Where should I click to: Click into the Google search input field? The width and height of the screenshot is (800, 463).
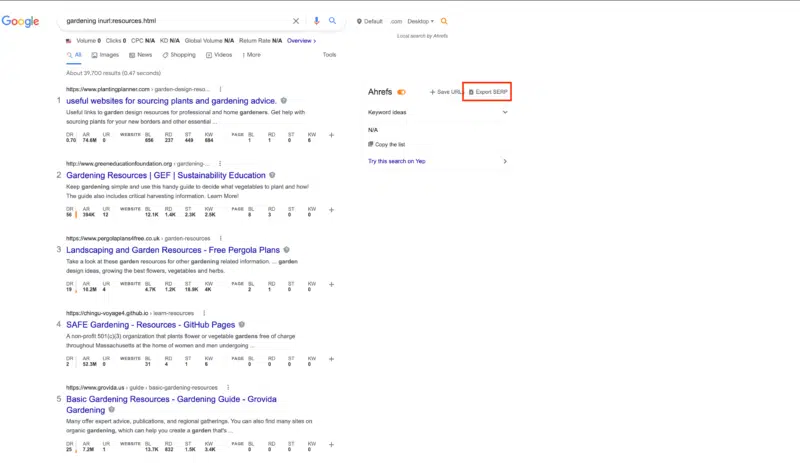click(176, 21)
